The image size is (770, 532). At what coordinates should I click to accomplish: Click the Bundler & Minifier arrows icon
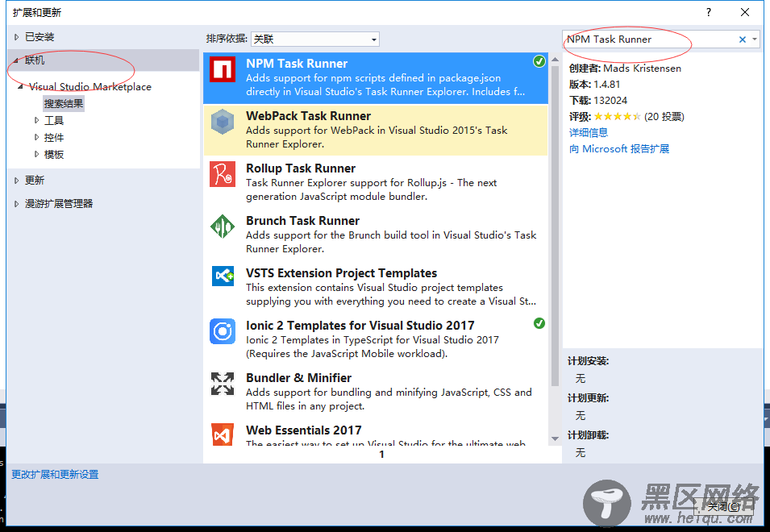(223, 384)
